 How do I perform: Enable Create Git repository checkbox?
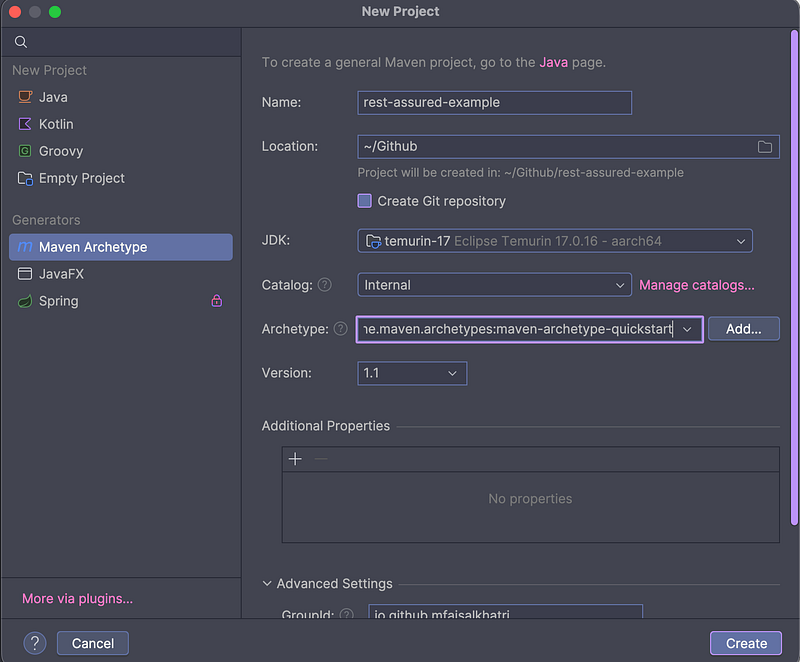coord(364,201)
